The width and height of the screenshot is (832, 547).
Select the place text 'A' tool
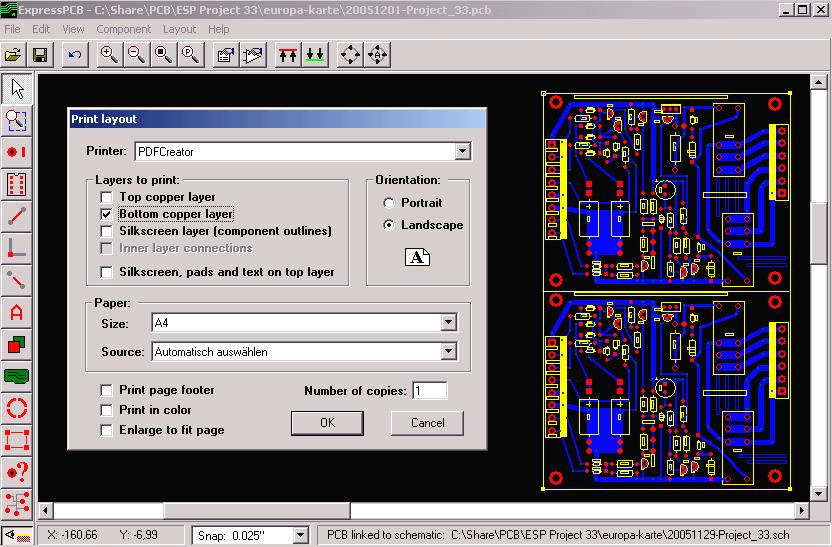pos(16,312)
